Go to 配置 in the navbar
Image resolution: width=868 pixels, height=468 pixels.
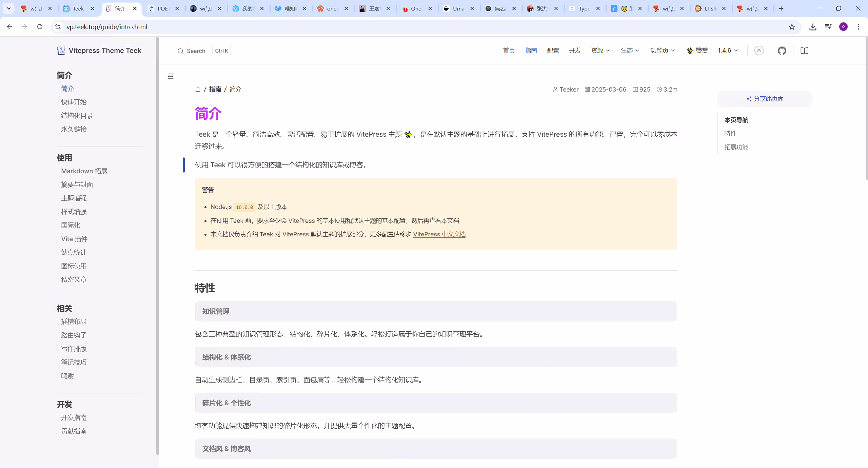click(553, 51)
